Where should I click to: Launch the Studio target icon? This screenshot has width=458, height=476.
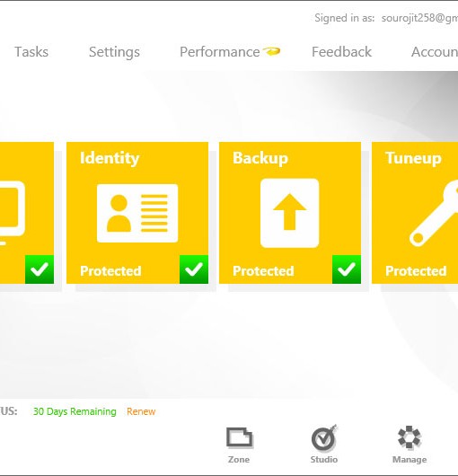pyautogui.click(x=324, y=437)
